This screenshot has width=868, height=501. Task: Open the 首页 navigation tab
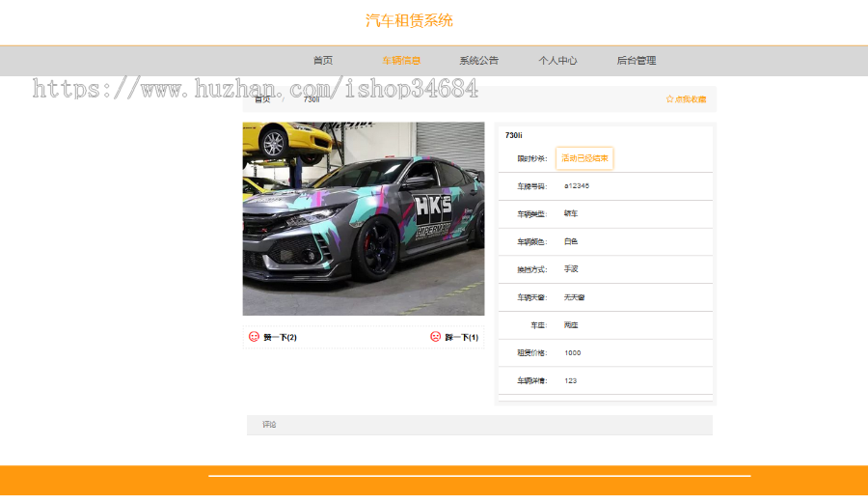(323, 61)
